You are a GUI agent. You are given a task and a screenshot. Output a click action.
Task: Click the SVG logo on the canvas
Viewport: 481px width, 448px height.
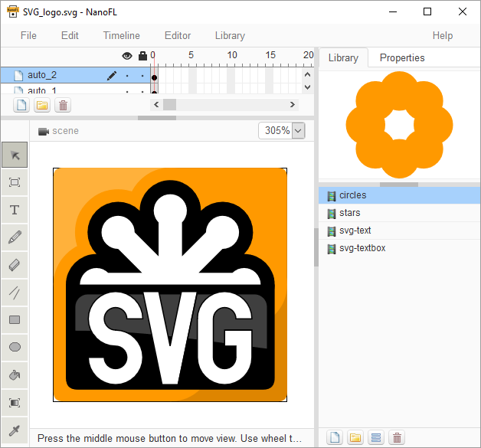pyautogui.click(x=170, y=285)
